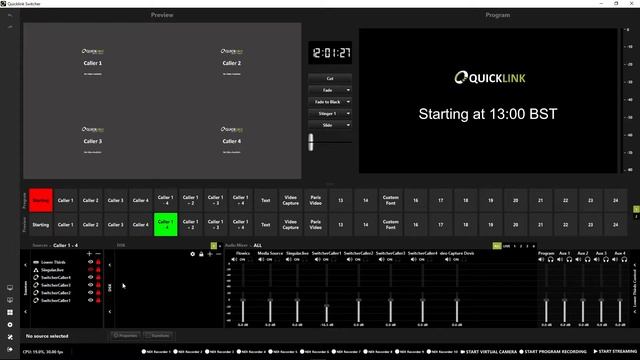Select Audio Mixer tab 1
The height and width of the screenshot is (360, 640).
515,246
